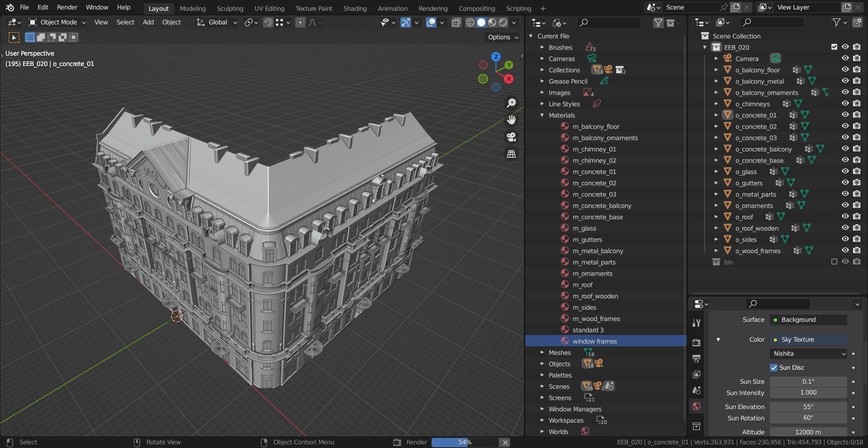Open the World properties tab icon
This screenshot has height=448, width=868.
696,406
